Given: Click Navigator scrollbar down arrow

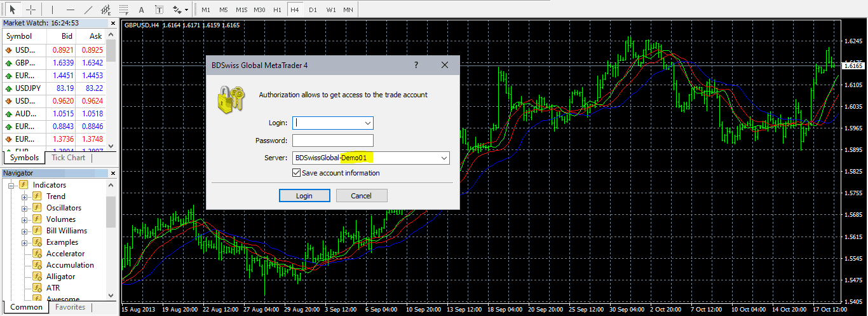Looking at the screenshot, I should tap(112, 295).
